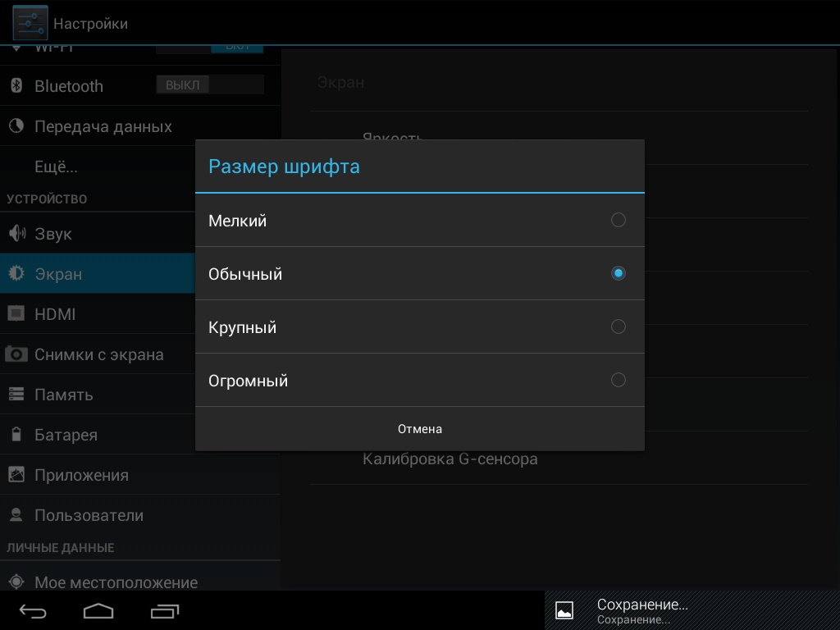Expand the Ещё... more network settings
Image resolution: width=840 pixels, height=630 pixels.
56,167
